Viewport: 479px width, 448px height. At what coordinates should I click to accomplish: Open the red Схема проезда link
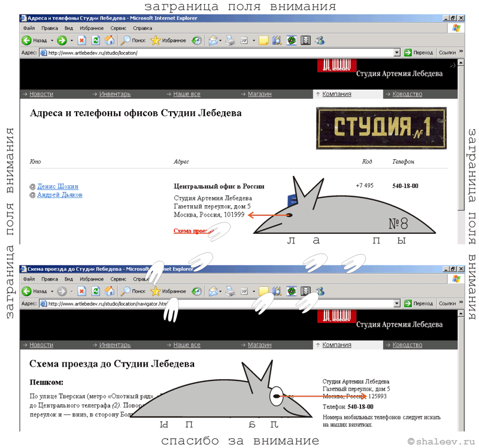click(193, 231)
